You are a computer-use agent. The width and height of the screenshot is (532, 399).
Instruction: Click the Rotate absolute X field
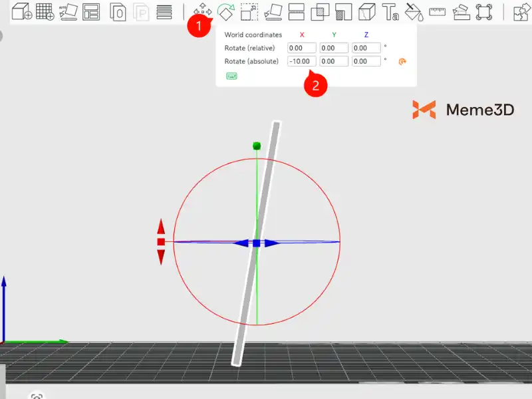pos(301,61)
